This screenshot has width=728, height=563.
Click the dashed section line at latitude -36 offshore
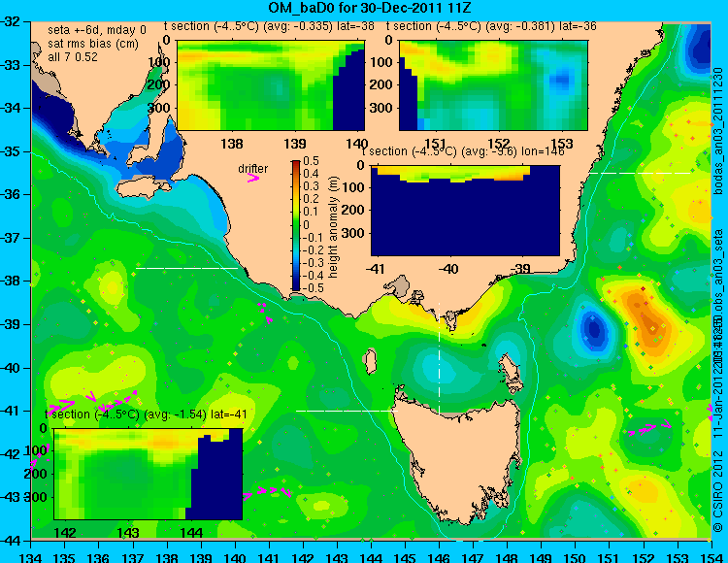[x=640, y=173]
